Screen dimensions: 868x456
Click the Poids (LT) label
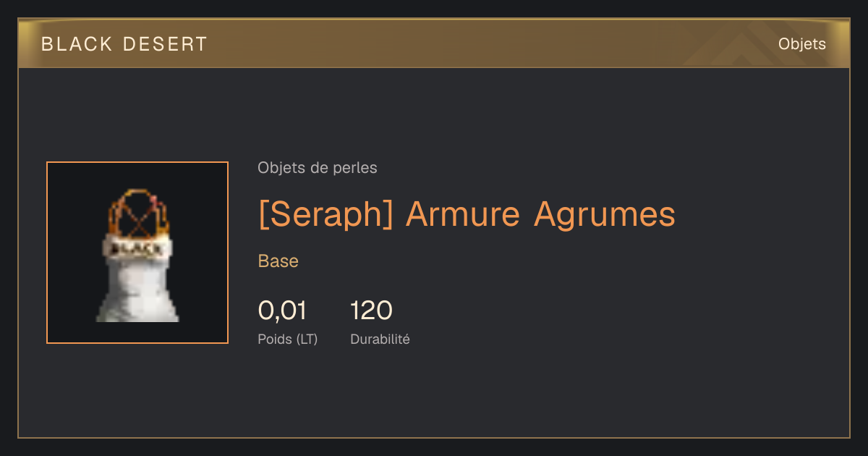[288, 339]
